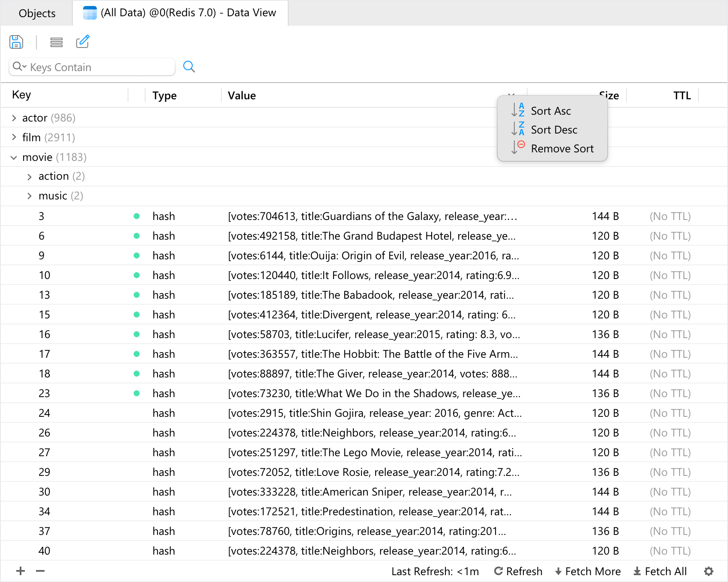Expand the action subgroup

point(30,177)
